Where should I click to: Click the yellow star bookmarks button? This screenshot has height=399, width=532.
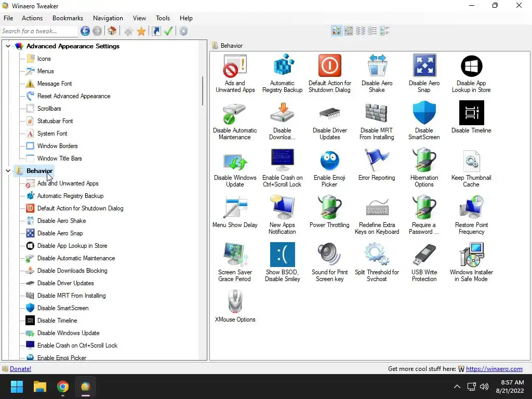141,32
